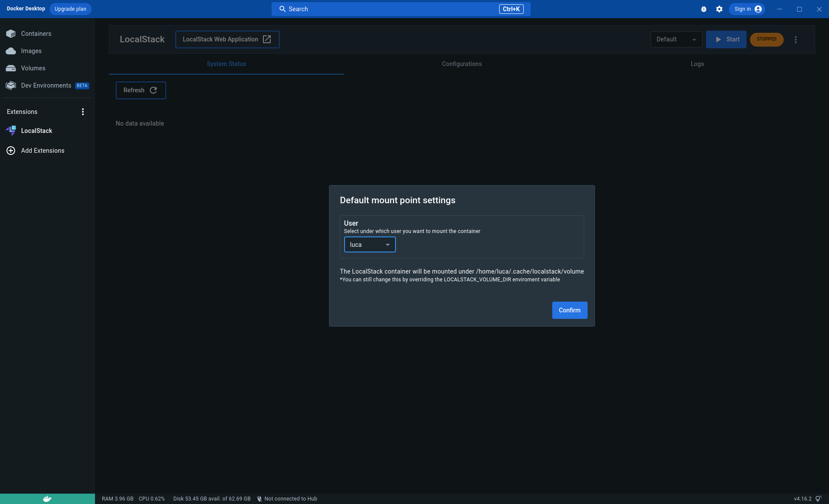Click the Sign in button
Screen dimensions: 829x504
tap(747, 9)
